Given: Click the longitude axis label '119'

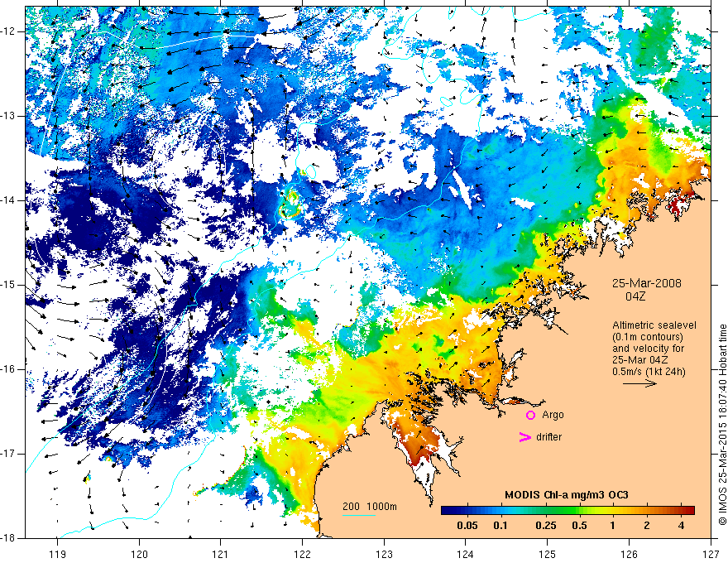Looking at the screenshot, I should (x=58, y=554).
